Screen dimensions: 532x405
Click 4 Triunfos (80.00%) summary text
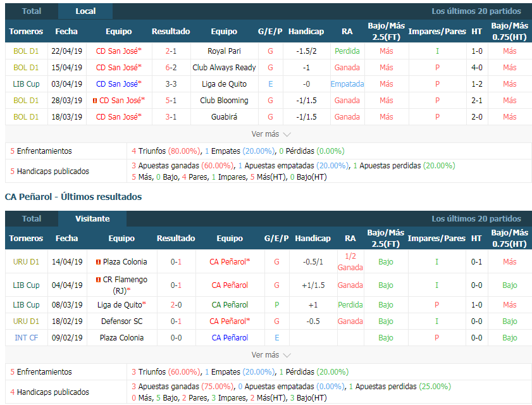pos(166,151)
